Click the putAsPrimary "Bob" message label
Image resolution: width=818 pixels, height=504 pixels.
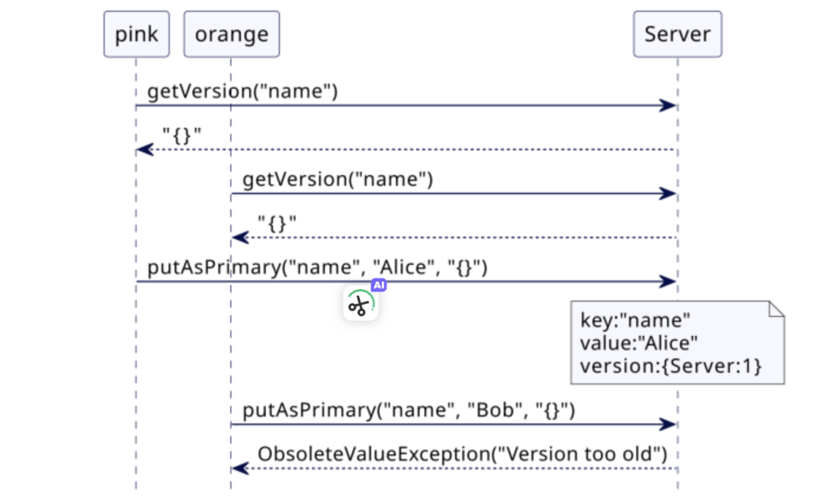[409, 411]
